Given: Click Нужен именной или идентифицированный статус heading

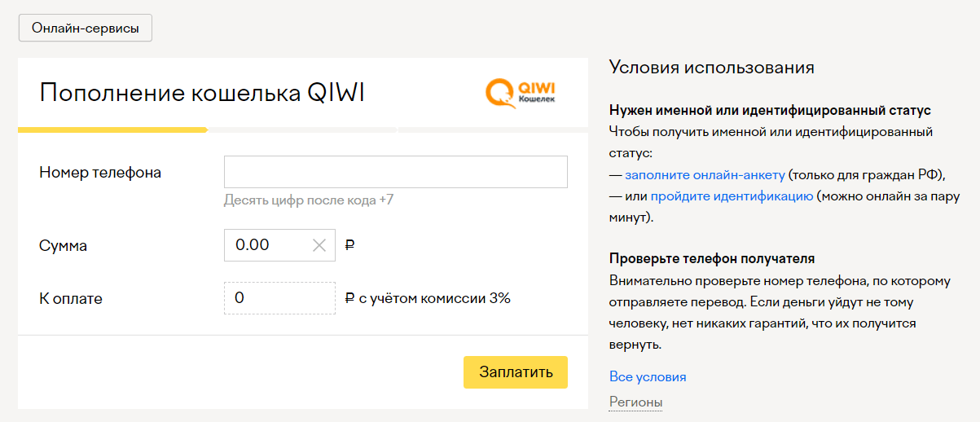Looking at the screenshot, I should click(770, 110).
